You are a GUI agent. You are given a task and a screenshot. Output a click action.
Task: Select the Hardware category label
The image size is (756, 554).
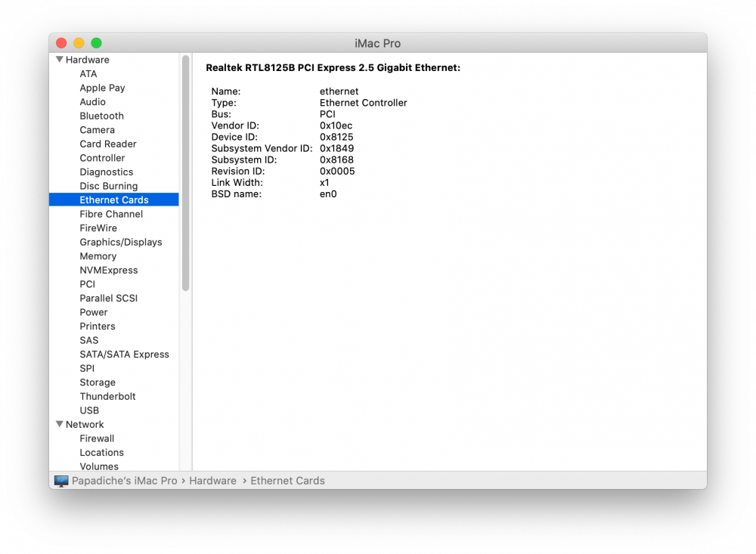tap(87, 60)
